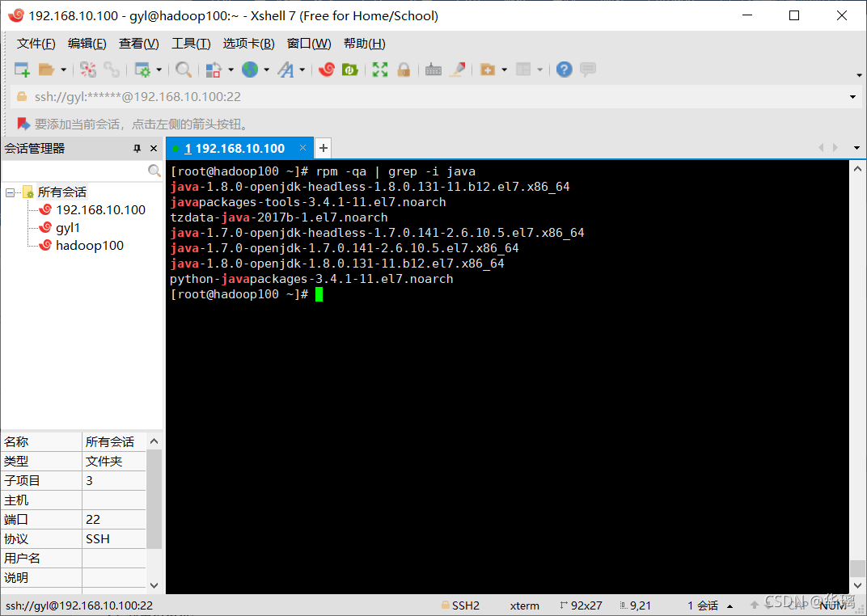Image resolution: width=867 pixels, height=616 pixels.
Task: Pin the 会话管理器 panel
Action: click(137, 148)
